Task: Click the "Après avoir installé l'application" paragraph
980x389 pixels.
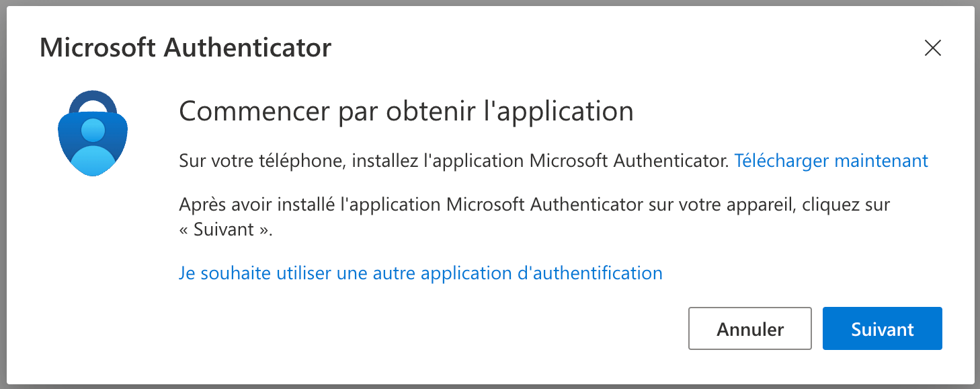Action: 534,205
